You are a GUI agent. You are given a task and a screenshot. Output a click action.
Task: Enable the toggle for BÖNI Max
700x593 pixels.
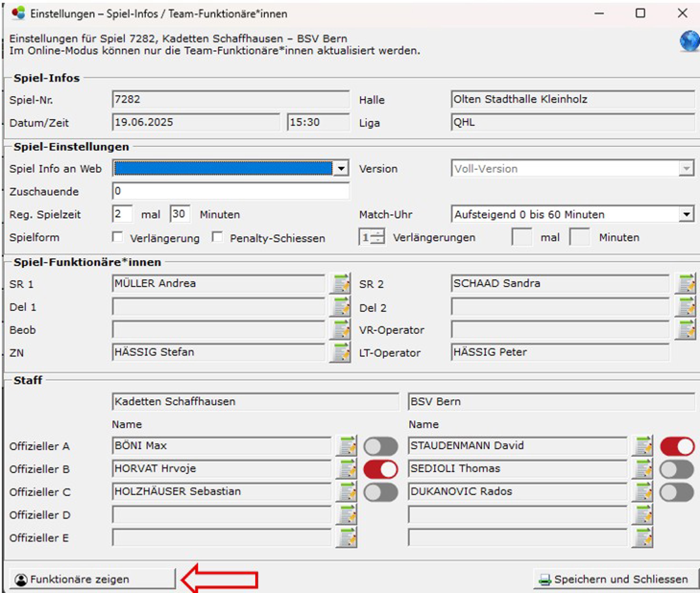coord(381,446)
